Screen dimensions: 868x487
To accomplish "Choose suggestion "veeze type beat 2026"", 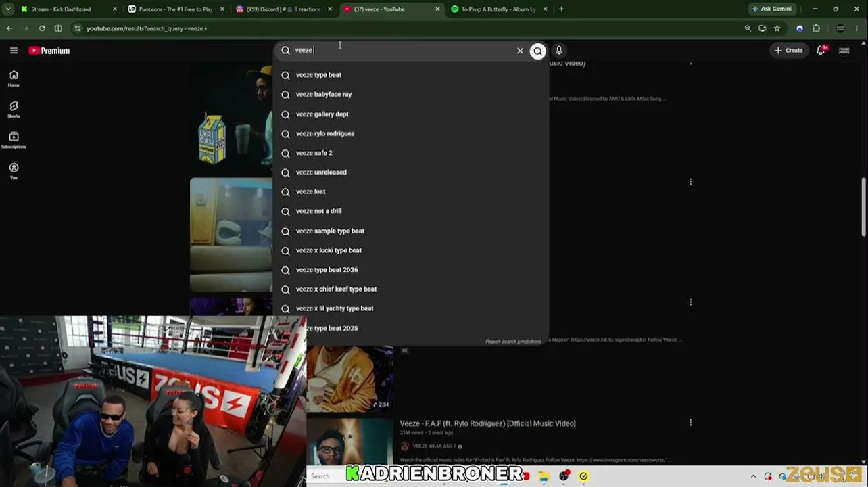I will point(411,270).
